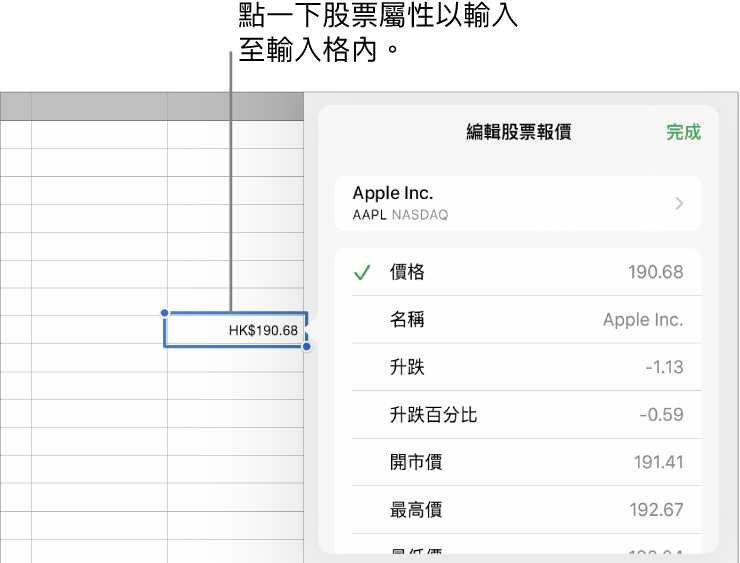Click the -1.13 change value

pos(664,367)
